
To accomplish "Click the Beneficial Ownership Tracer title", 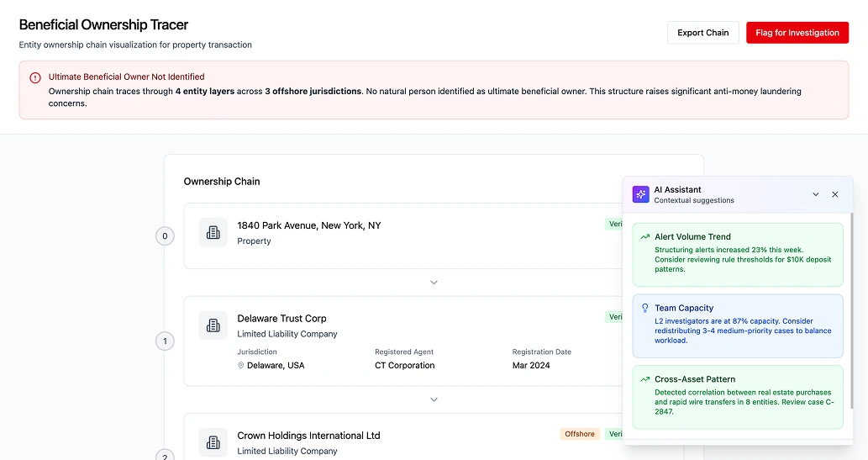I will 103,25.
